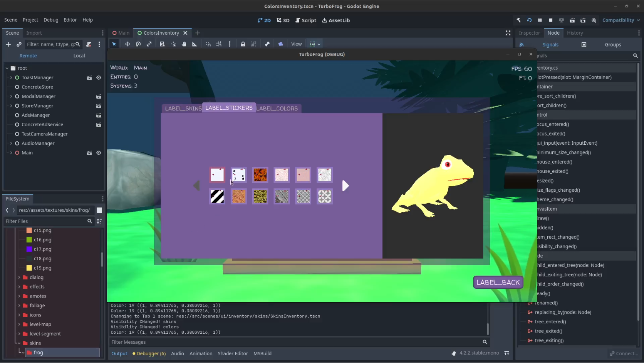Add a new node plus icon
Screen dimensions: 644x363
[x=8, y=44]
